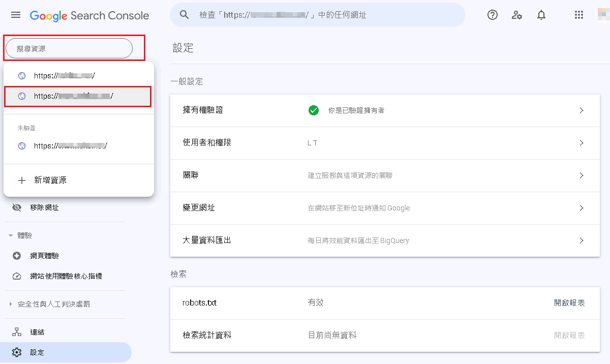
Task: Click the plus icon beside 新增資源
Action: click(x=22, y=180)
